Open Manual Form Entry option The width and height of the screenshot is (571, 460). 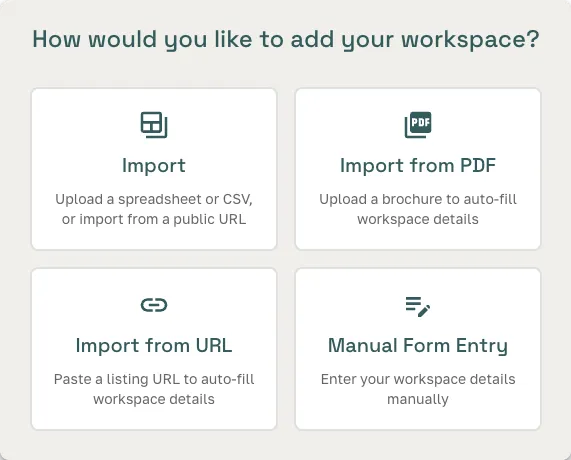tap(418, 349)
